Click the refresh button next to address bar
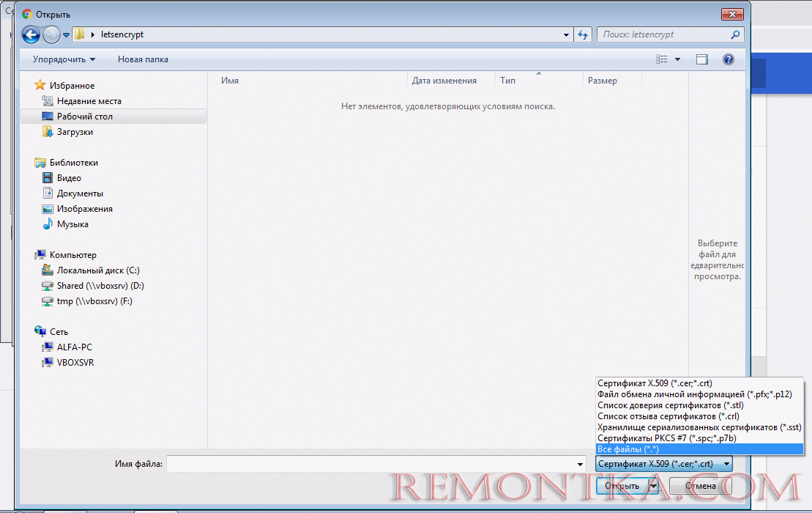The image size is (812, 513). pos(583,34)
